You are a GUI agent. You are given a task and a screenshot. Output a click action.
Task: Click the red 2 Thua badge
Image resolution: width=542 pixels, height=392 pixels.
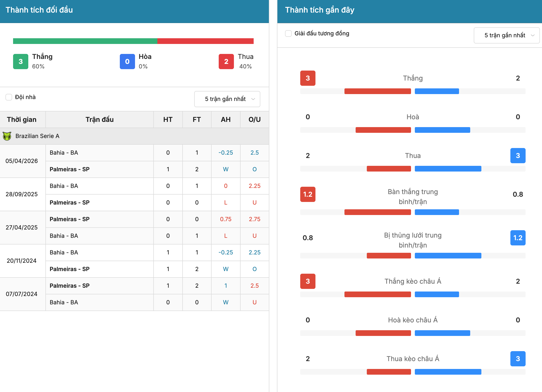pos(226,62)
